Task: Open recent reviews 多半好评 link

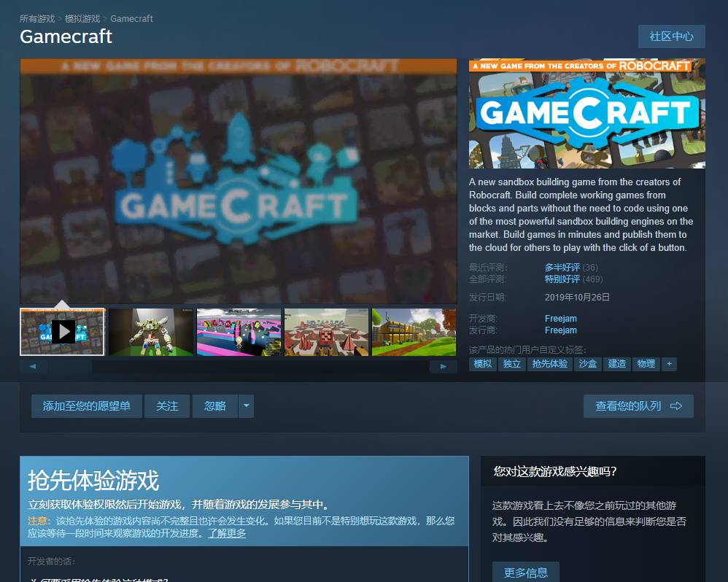Action: (562, 268)
